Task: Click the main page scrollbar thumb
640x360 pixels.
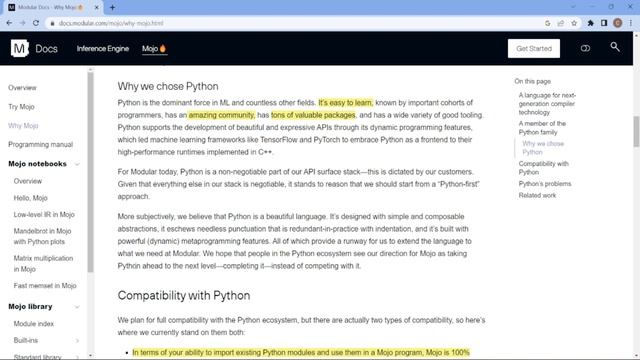Action: 636,131
